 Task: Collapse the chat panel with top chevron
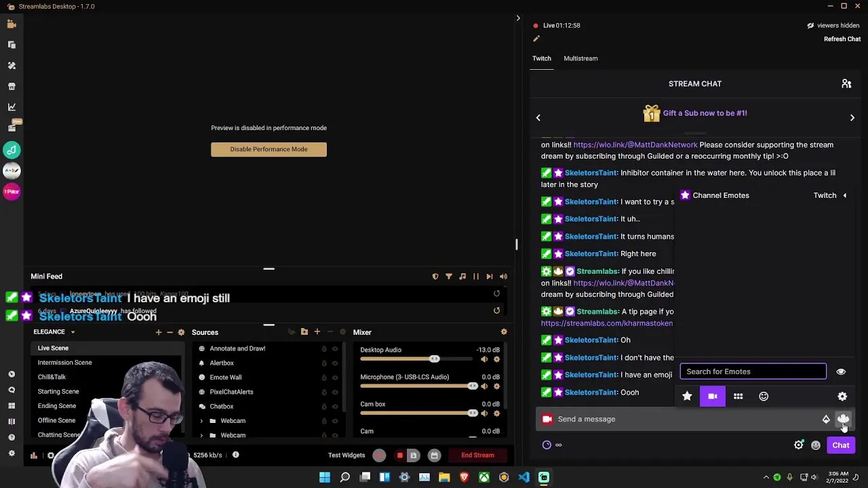click(518, 19)
